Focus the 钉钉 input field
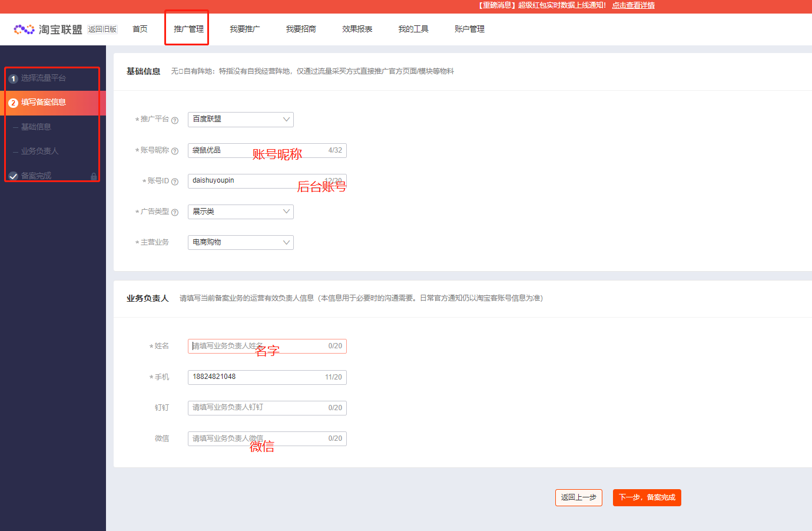The width and height of the screenshot is (812, 531). pos(267,408)
